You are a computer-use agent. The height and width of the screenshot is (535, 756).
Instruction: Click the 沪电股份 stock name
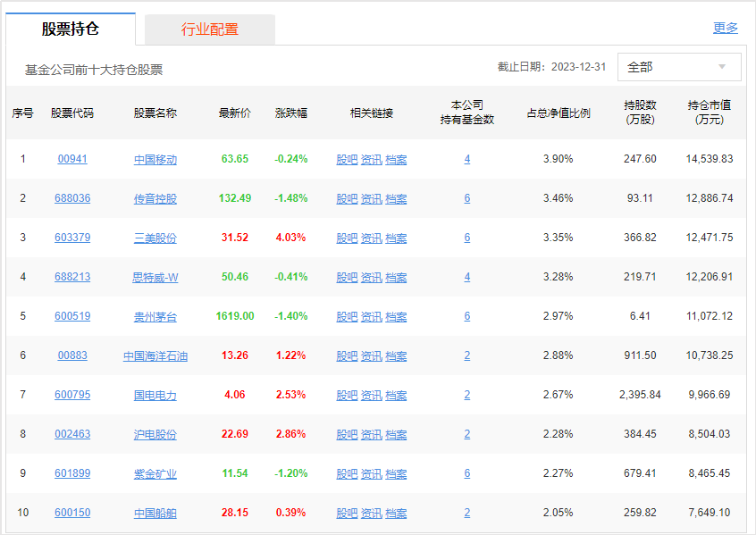coord(155,434)
